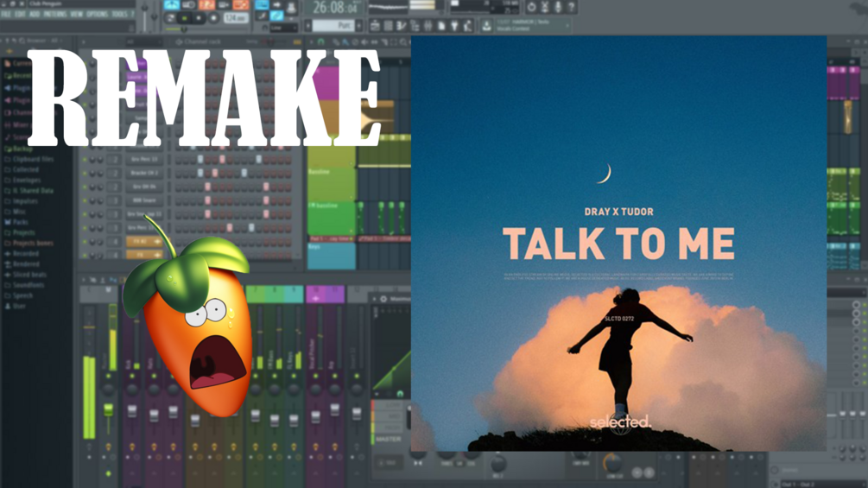Click the mixer master track fader
The width and height of the screenshot is (868, 488).
[109, 410]
